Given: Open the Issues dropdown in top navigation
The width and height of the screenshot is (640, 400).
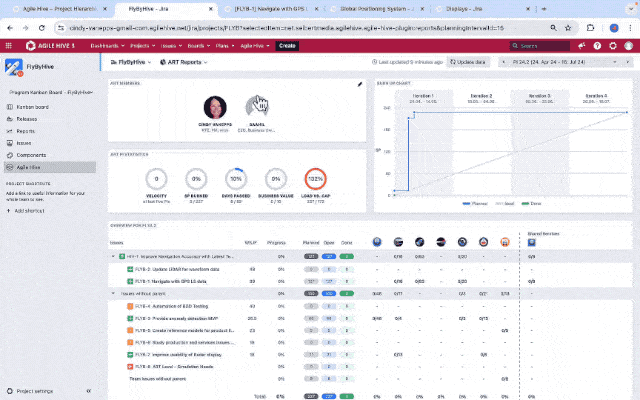Looking at the screenshot, I should tap(171, 46).
